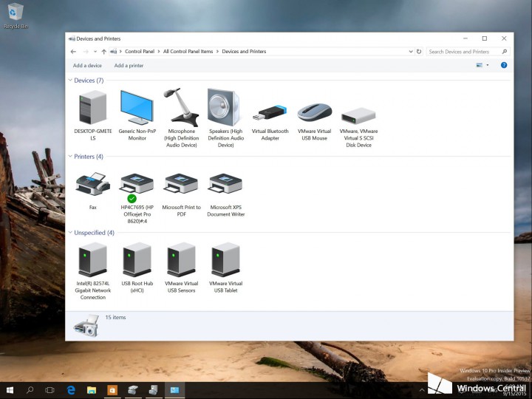Select the Speakers High Definition Audio Device icon
The image size is (532, 399).
click(x=224, y=107)
